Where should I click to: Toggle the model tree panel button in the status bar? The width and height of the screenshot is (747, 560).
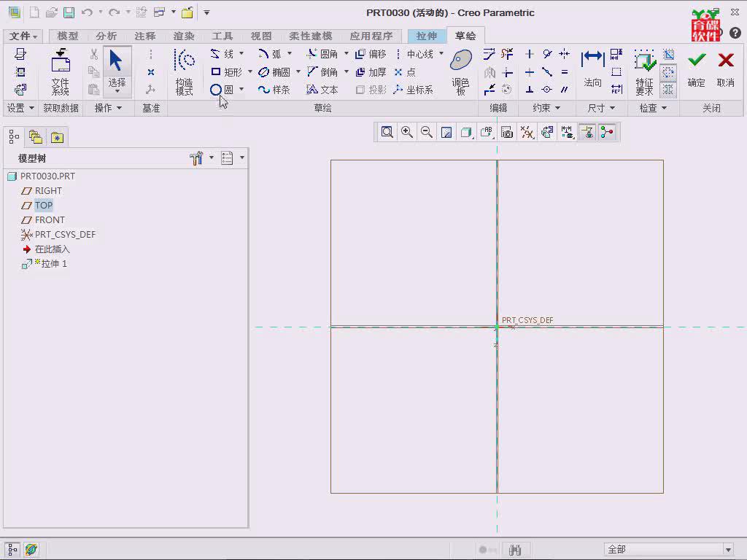point(12,550)
